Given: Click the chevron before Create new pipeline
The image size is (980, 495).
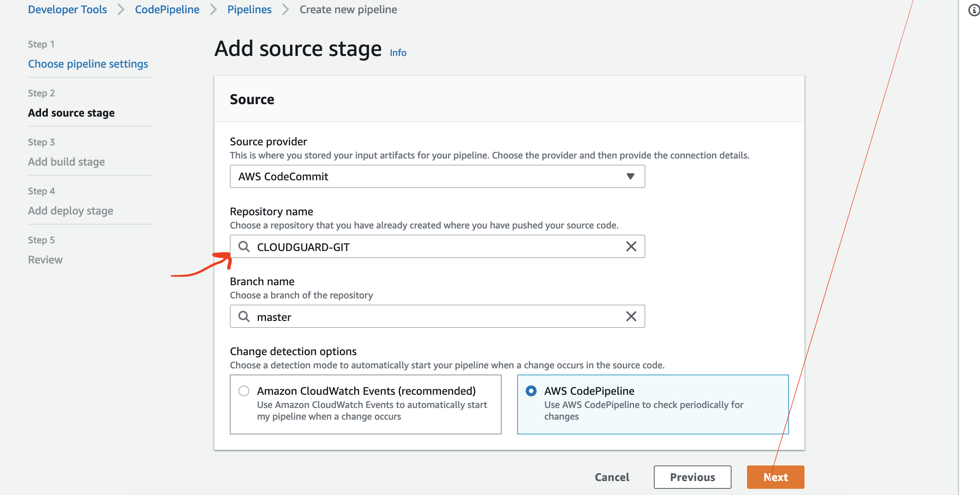Looking at the screenshot, I should pos(285,9).
